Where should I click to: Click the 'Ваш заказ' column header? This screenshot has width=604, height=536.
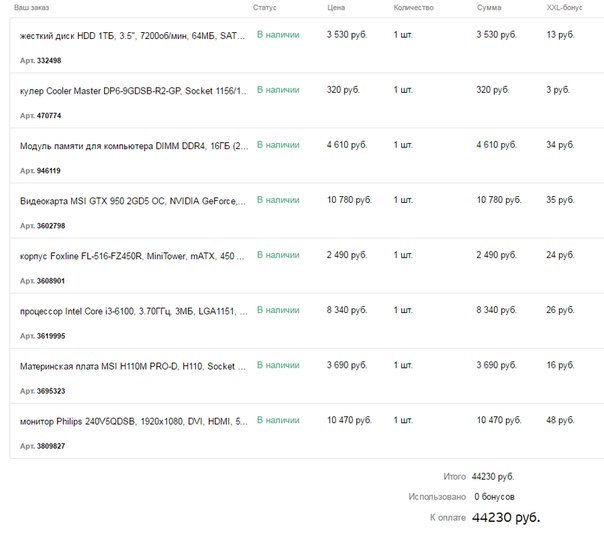tap(32, 7)
